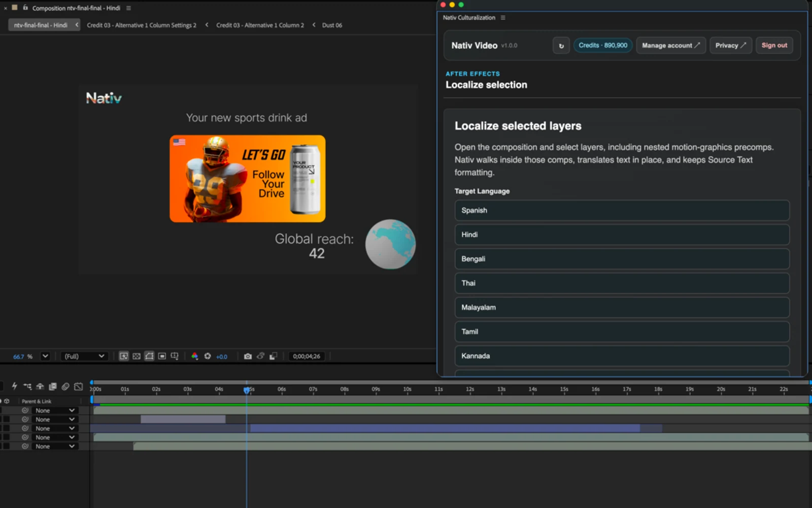Click the current time indicator playhead

247,390
